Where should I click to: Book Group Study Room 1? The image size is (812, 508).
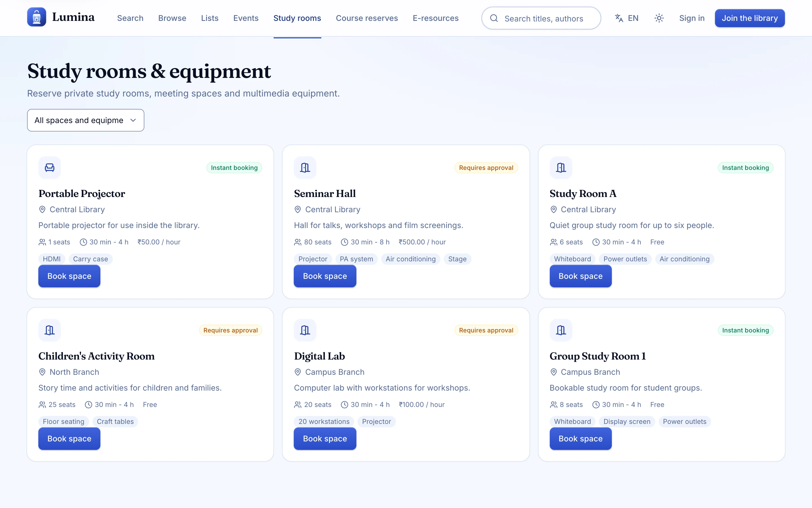click(581, 439)
